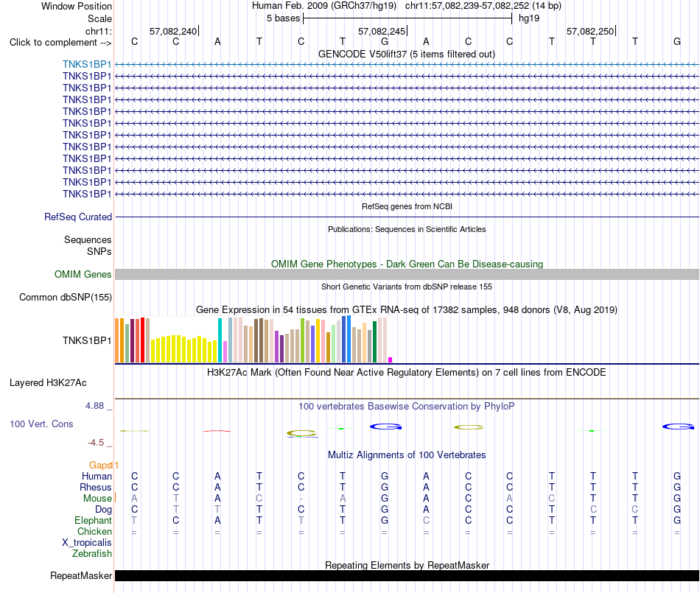This screenshot has width=700, height=593.
Task: Click 'Short Genetic Variants from dbSNP release 155'
Action: coord(407,287)
